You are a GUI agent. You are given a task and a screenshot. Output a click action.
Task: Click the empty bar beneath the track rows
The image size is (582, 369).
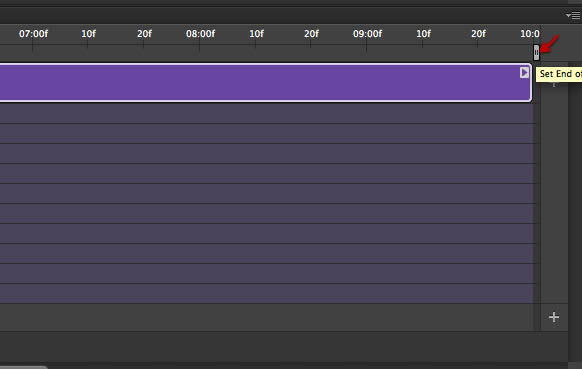pyautogui.click(x=267, y=317)
